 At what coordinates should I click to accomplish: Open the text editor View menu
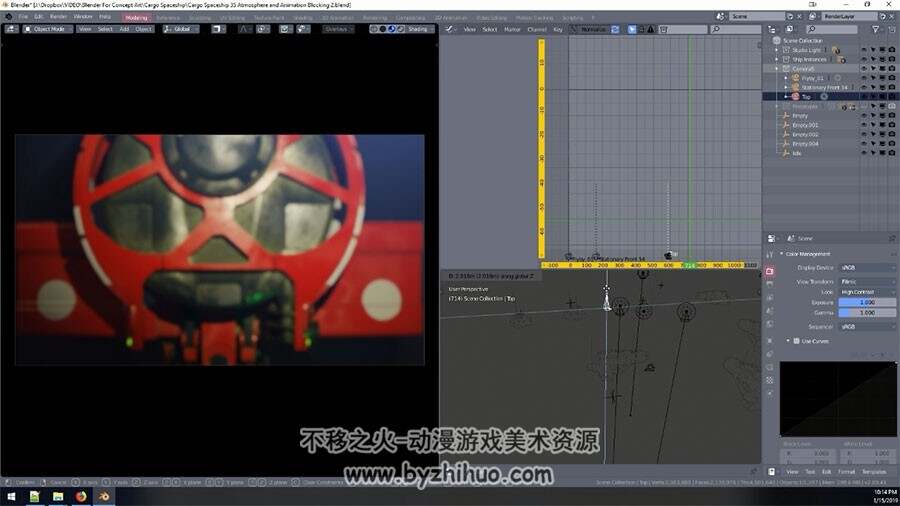click(792, 472)
